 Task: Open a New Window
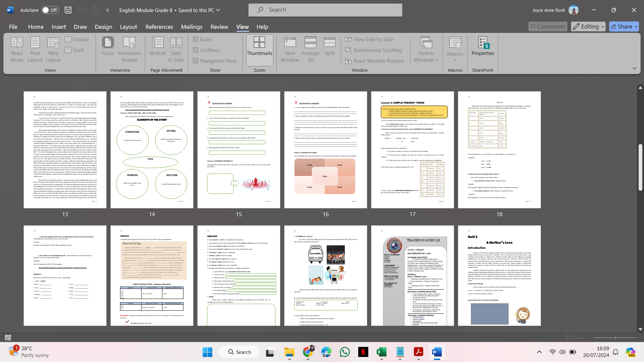(x=290, y=49)
